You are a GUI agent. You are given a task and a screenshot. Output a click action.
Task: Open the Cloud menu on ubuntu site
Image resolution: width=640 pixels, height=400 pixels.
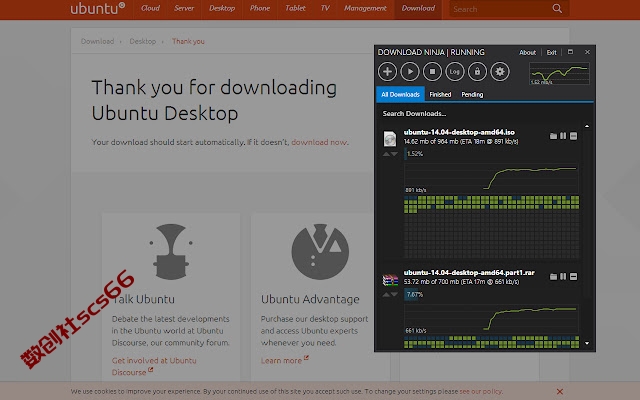coord(150,8)
